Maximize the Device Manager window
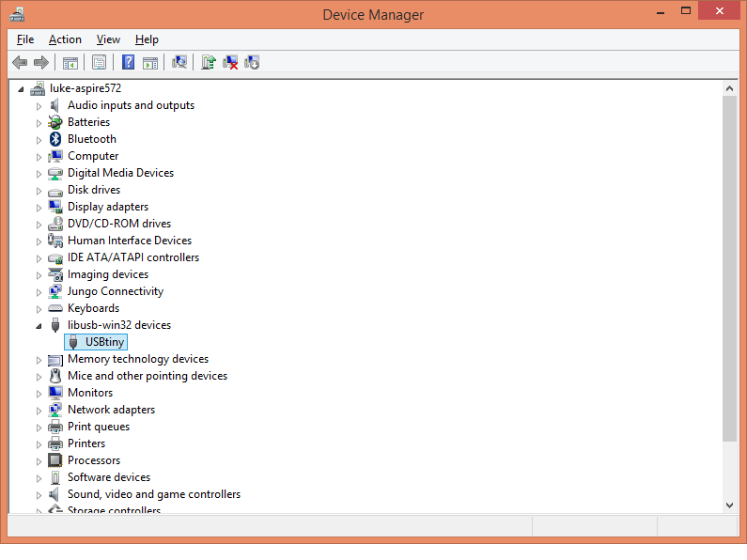The image size is (747, 560). [x=686, y=11]
